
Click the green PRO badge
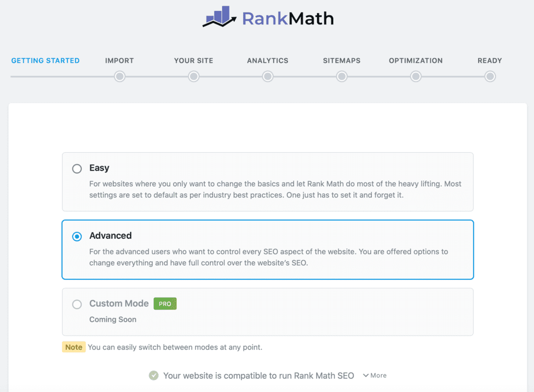[165, 303]
